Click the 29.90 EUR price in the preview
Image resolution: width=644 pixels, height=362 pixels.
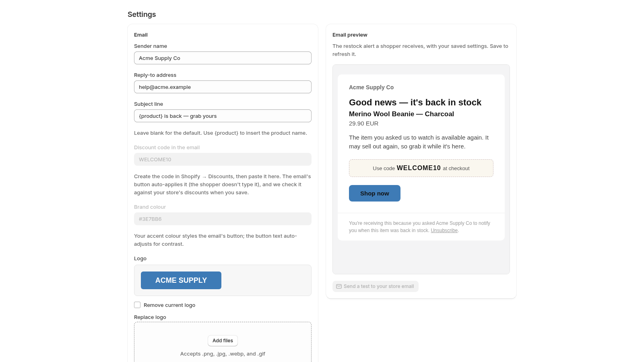coord(363,123)
